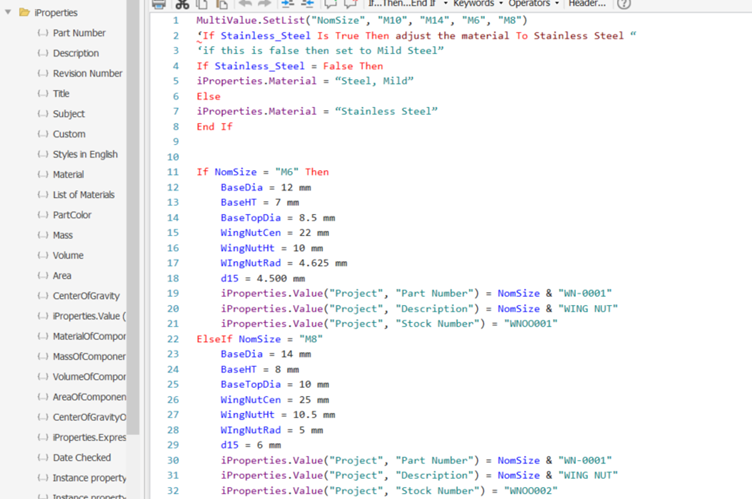Click the decrease indent icon
Screen dimensions: 752x499
(x=307, y=3)
